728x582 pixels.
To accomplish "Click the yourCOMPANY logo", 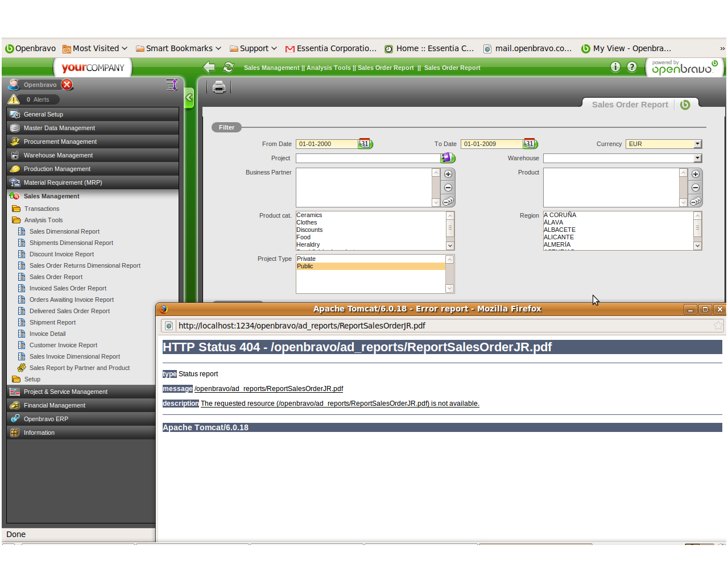I will pos(93,68).
